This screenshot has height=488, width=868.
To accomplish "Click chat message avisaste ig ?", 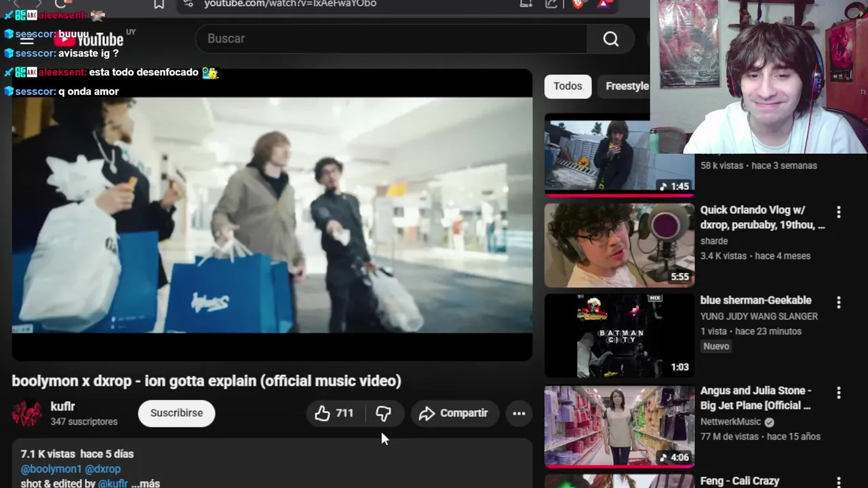I will click(88, 54).
